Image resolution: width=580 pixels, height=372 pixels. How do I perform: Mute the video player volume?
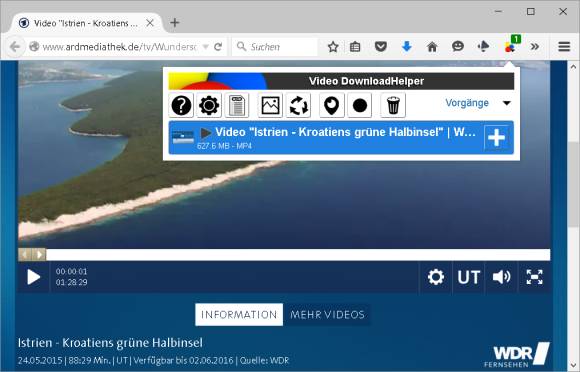pyautogui.click(x=501, y=277)
